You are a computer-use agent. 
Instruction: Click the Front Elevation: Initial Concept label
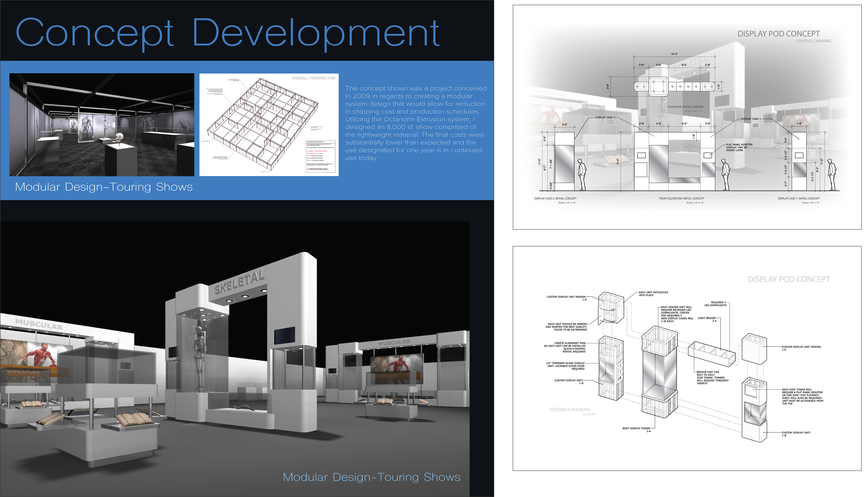click(682, 198)
